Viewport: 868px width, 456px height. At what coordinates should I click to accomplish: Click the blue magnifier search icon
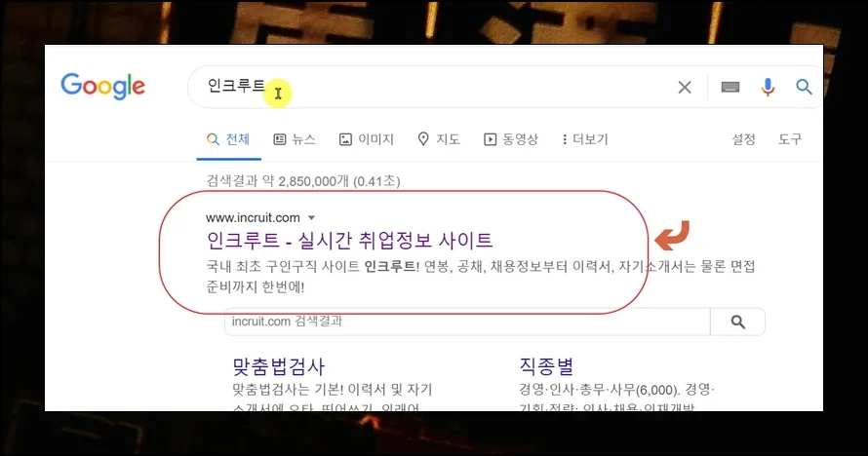click(804, 87)
